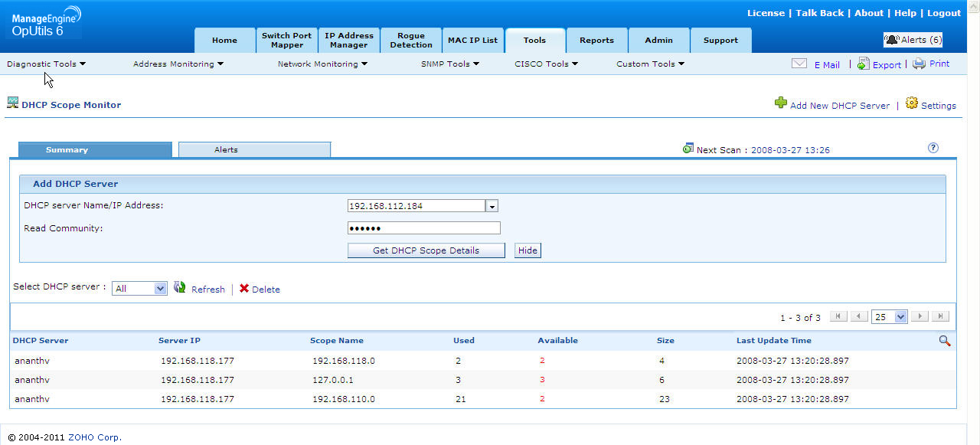Click the green Refresh icon
This screenshot has width=980, height=445.
(x=180, y=288)
